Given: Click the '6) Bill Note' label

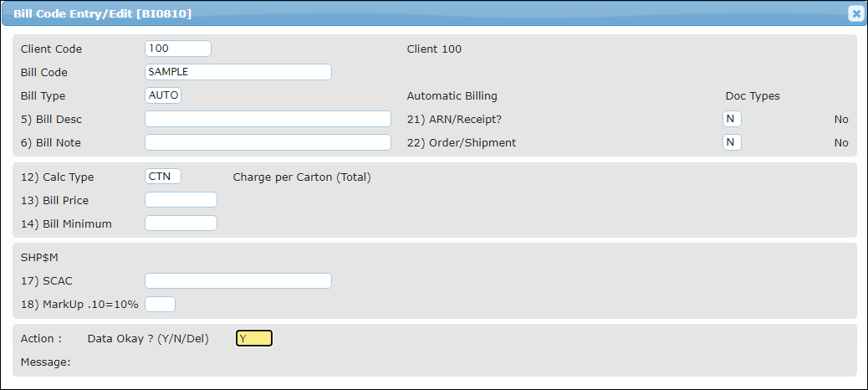Looking at the screenshot, I should (x=50, y=143).
